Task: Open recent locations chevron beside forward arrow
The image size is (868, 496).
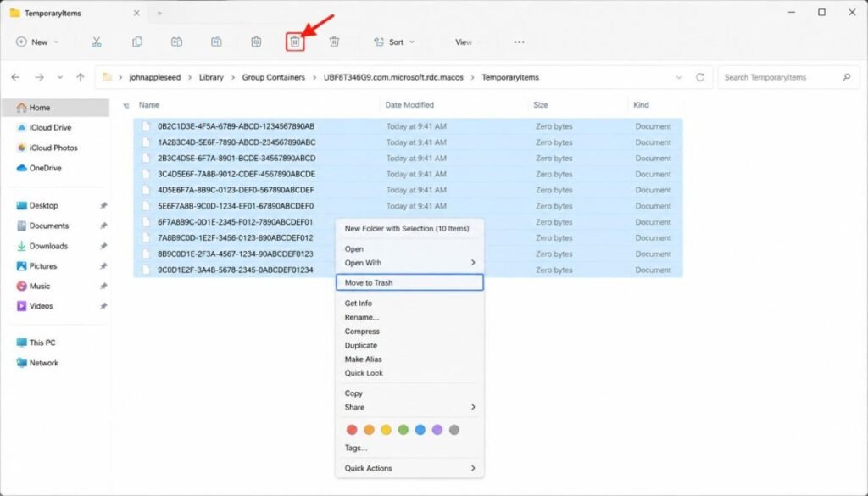Action: 60,77
